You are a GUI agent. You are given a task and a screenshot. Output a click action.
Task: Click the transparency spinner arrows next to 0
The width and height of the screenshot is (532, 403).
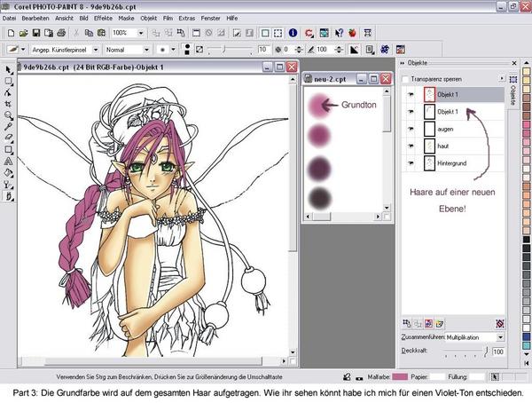[x=299, y=50]
